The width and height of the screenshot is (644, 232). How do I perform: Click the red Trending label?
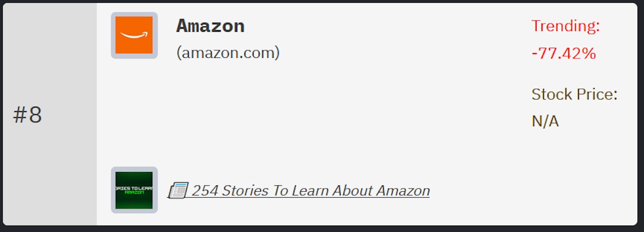pyautogui.click(x=566, y=26)
